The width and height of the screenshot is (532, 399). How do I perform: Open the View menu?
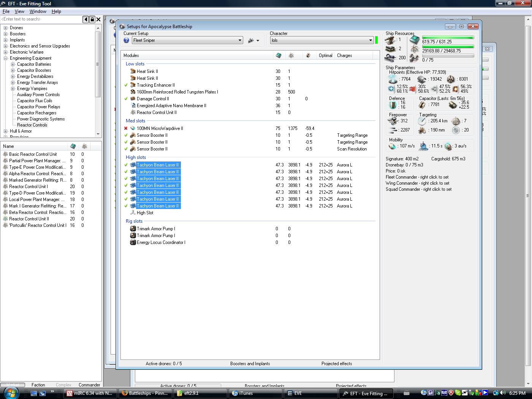pos(19,11)
